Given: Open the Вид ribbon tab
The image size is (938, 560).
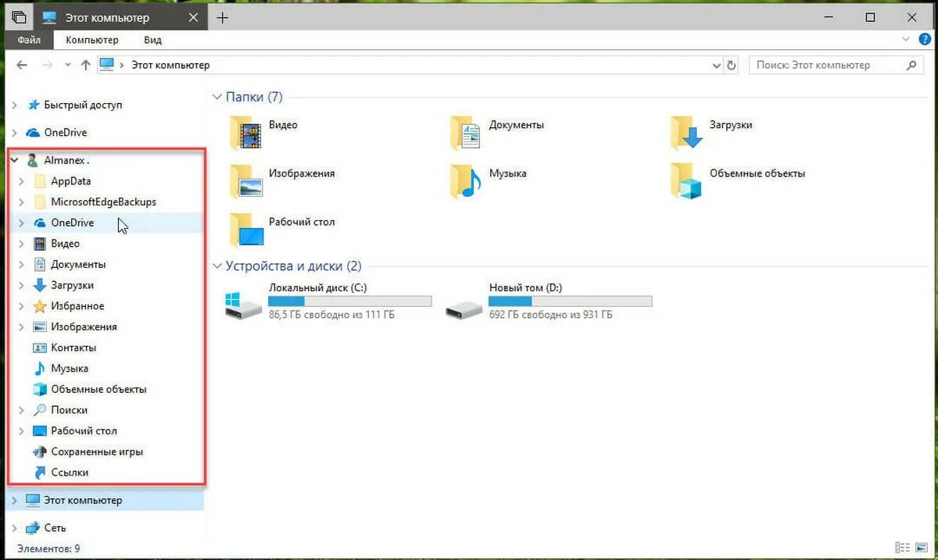Looking at the screenshot, I should (x=153, y=40).
